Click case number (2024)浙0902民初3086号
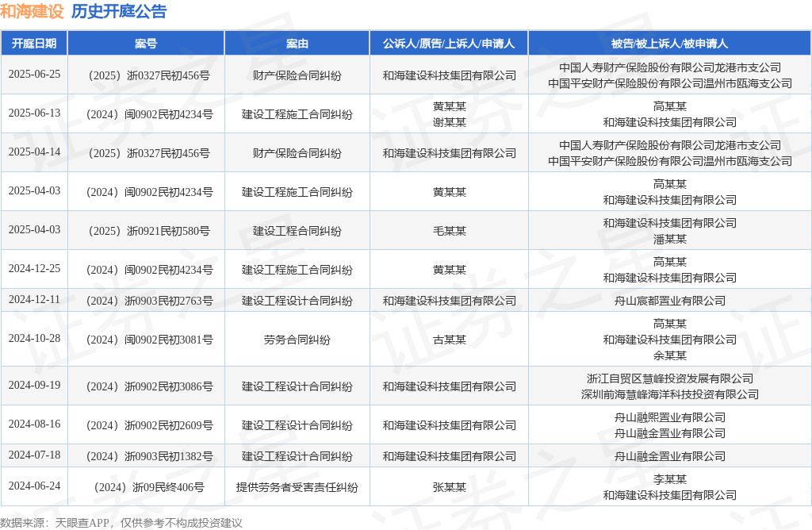This screenshot has height=530, width=812. [149, 386]
